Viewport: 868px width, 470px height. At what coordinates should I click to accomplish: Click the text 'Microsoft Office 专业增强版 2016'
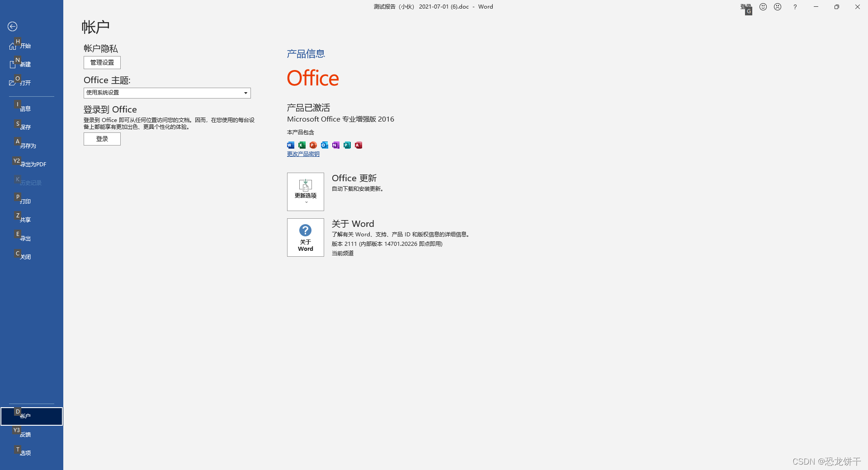[340, 119]
